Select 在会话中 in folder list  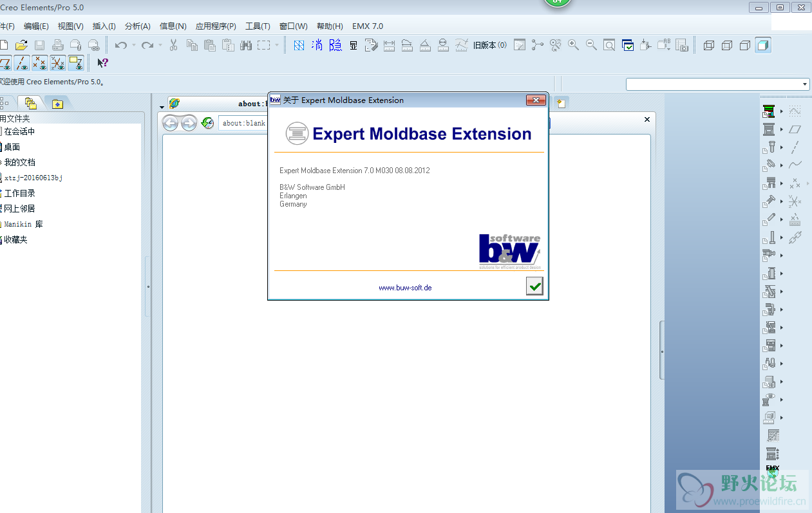(x=19, y=131)
